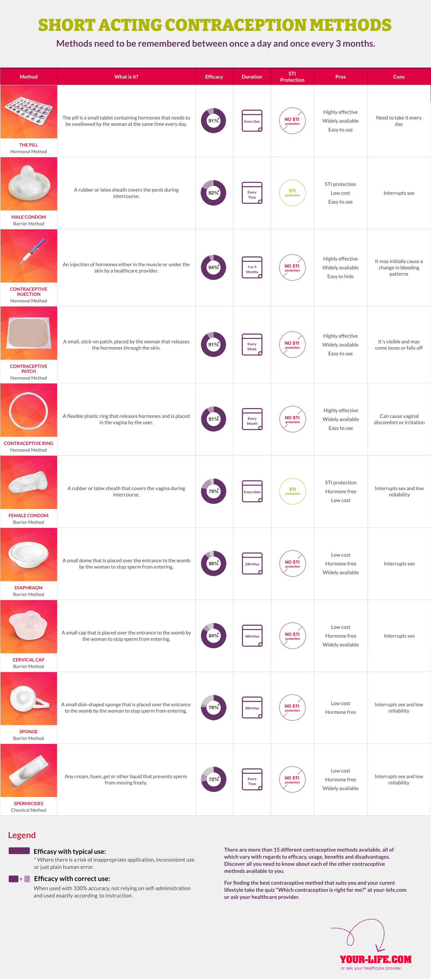Screen dimensions: 431x980
Task: Click the 79% efficacy donut for Female Condom
Action: tap(214, 491)
